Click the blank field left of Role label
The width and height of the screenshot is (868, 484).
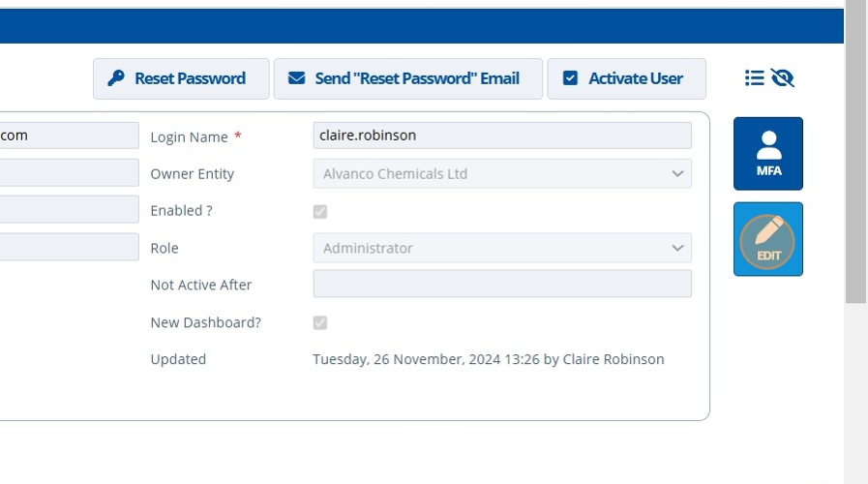pyautogui.click(x=68, y=247)
